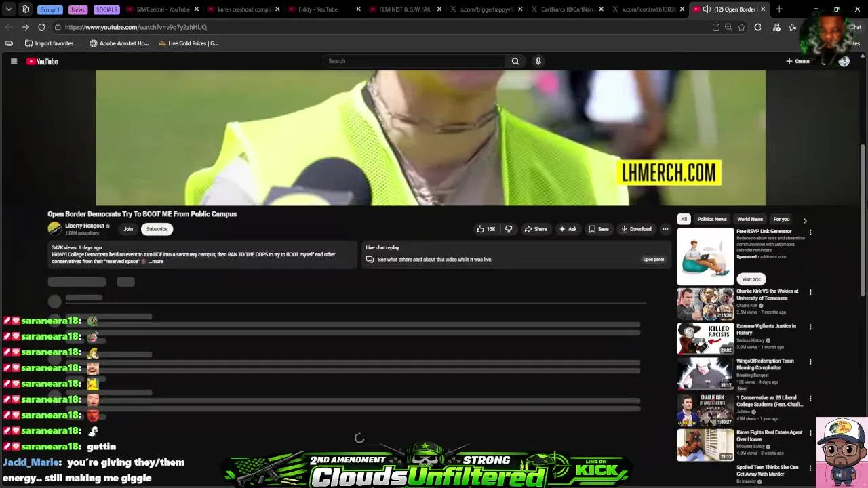Save video to a playlist
This screenshot has width=868, height=488.
[x=599, y=229]
